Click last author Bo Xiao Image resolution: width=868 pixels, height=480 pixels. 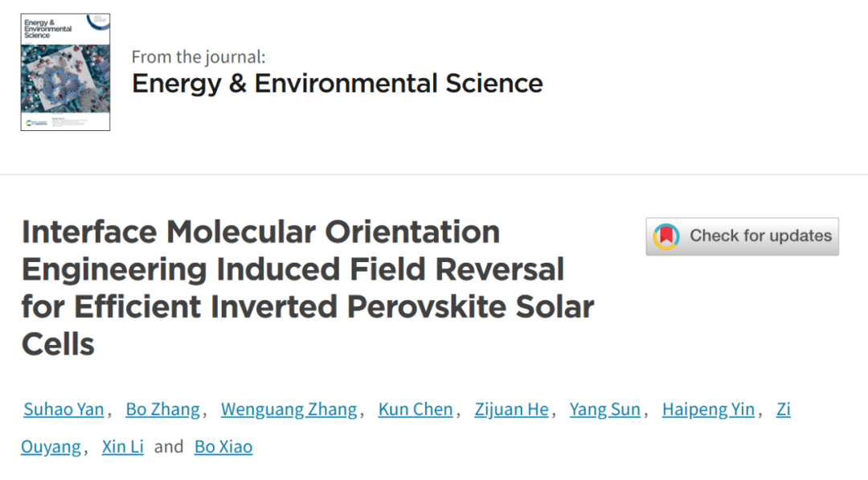pyautogui.click(x=223, y=446)
